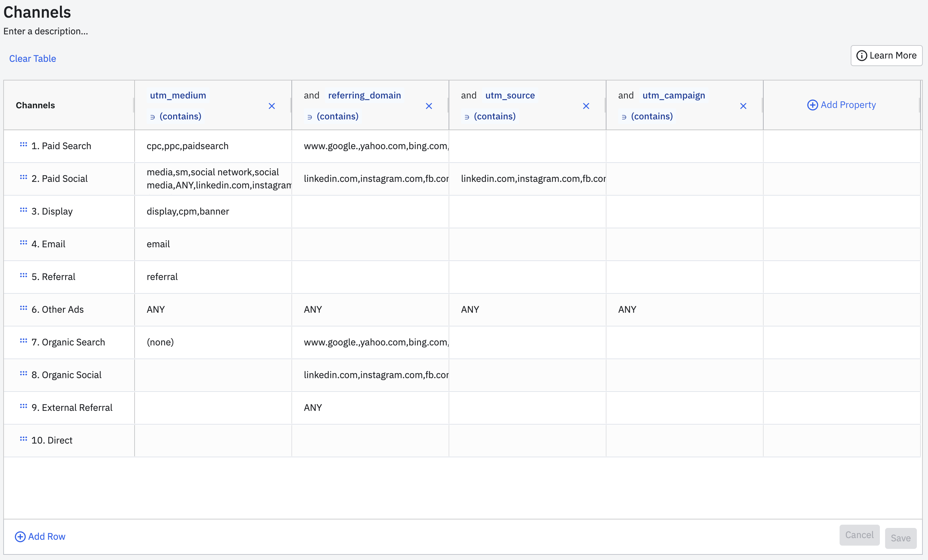The height and width of the screenshot is (560, 928).
Task: Click the Enter a description field
Action: click(x=46, y=31)
